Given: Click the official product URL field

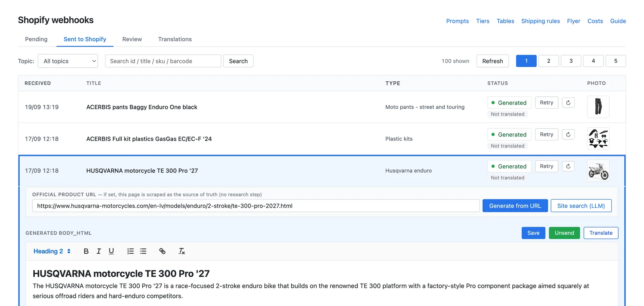Looking at the screenshot, I should pos(256,206).
